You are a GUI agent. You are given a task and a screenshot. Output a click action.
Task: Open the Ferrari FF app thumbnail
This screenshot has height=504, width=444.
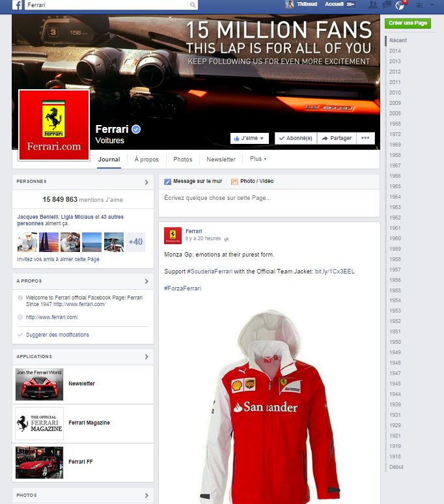[x=39, y=462]
